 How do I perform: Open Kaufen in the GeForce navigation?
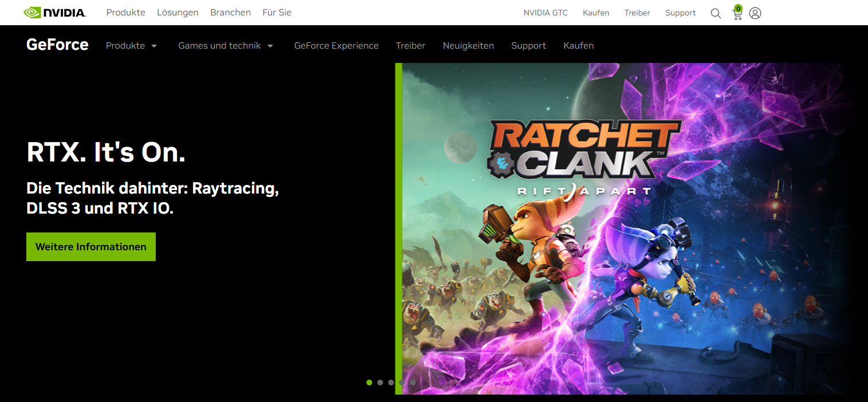click(578, 46)
